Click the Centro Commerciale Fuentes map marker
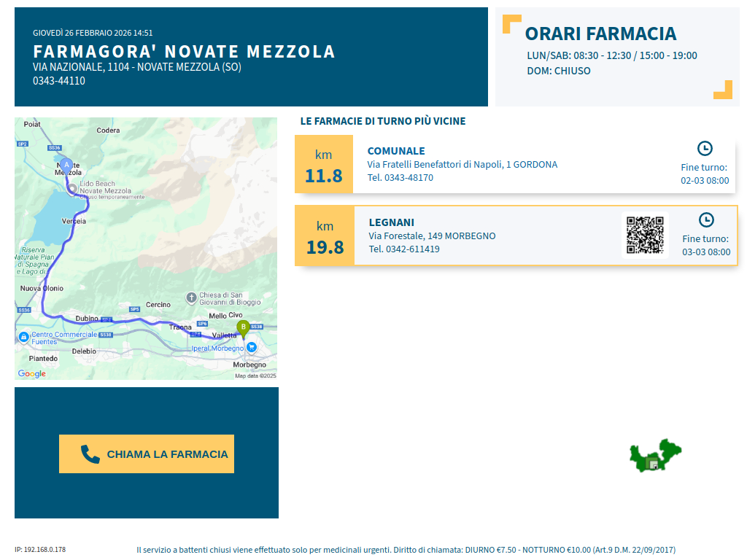This screenshot has height=560, width=747. (x=24, y=338)
